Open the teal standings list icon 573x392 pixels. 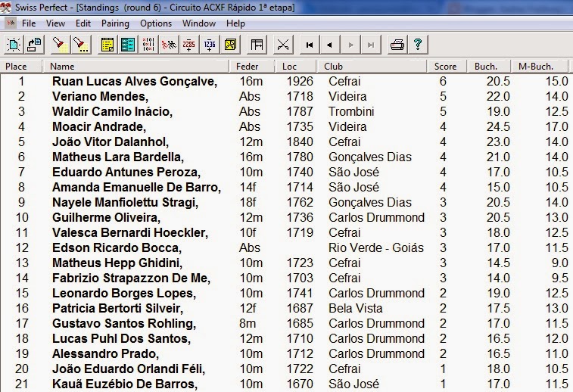pyautogui.click(x=128, y=45)
